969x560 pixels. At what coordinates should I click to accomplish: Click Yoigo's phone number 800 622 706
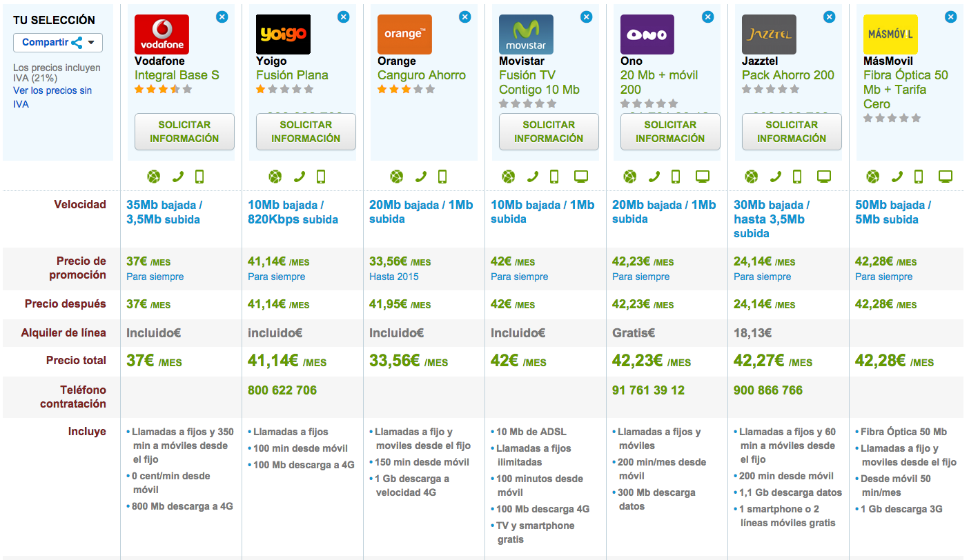(282, 390)
